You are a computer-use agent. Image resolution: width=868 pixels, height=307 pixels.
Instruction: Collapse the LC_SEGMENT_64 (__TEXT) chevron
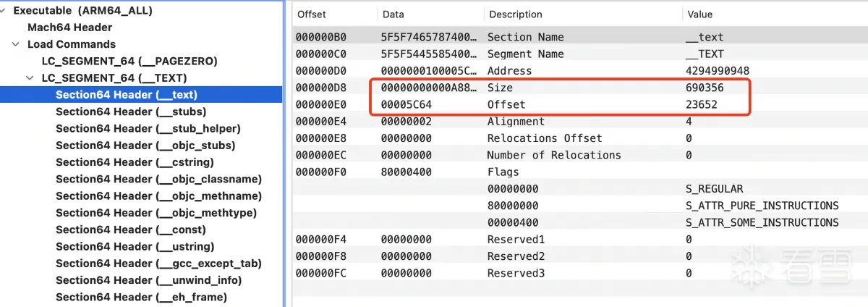pos(30,78)
